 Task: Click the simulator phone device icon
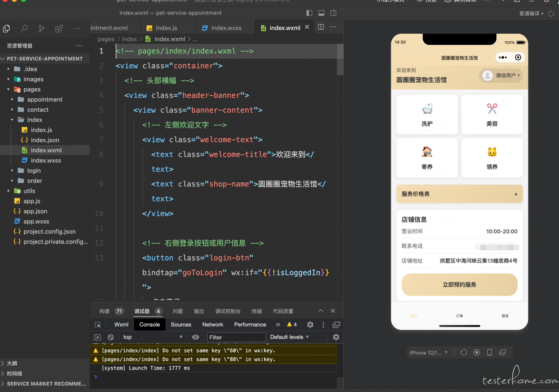point(490,352)
